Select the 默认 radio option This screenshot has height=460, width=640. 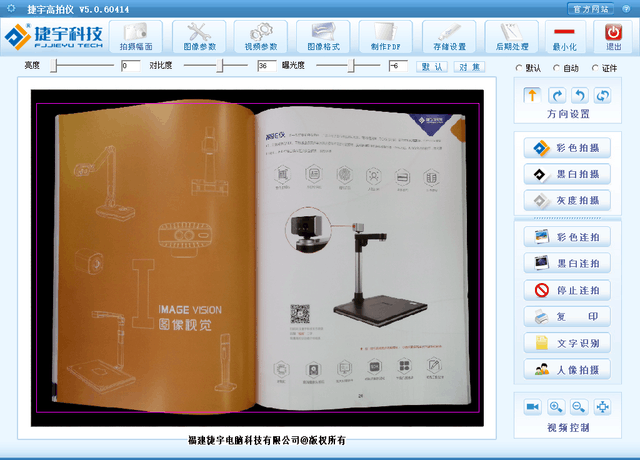click(518, 68)
